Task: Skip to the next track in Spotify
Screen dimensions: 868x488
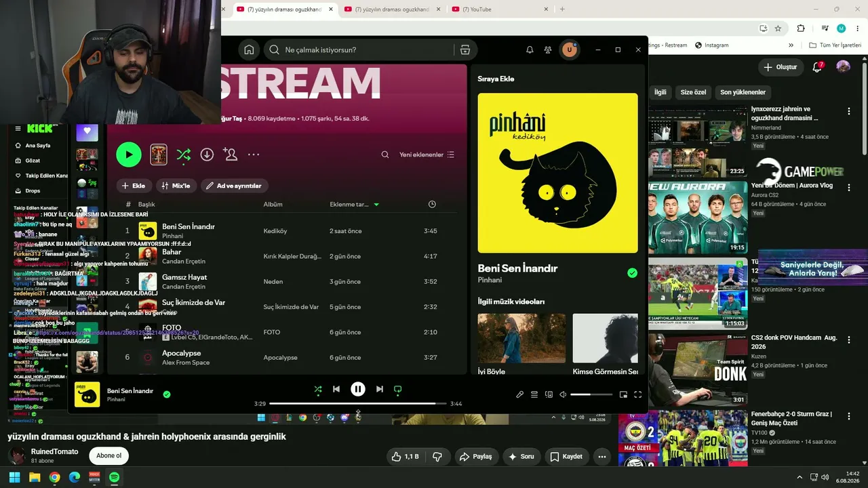Action: click(380, 389)
